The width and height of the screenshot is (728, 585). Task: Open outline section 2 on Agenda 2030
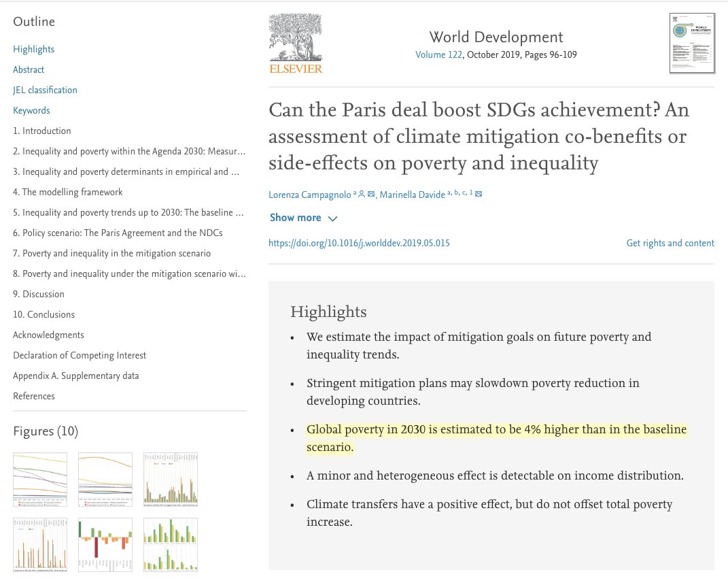coord(129,152)
